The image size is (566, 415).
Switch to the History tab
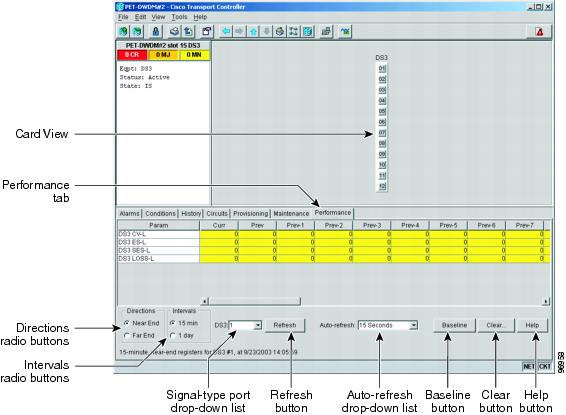point(191,214)
